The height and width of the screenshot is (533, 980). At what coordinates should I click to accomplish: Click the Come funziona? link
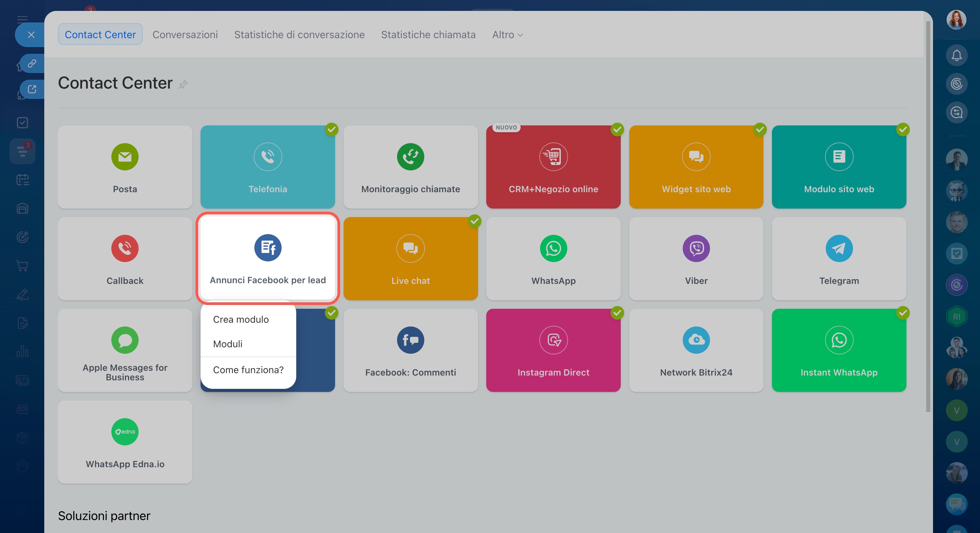click(248, 370)
